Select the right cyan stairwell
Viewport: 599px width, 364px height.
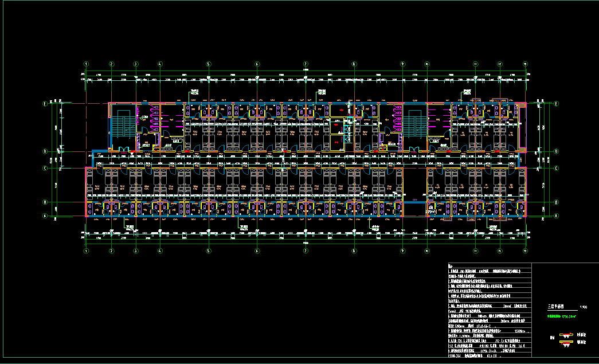point(414,123)
